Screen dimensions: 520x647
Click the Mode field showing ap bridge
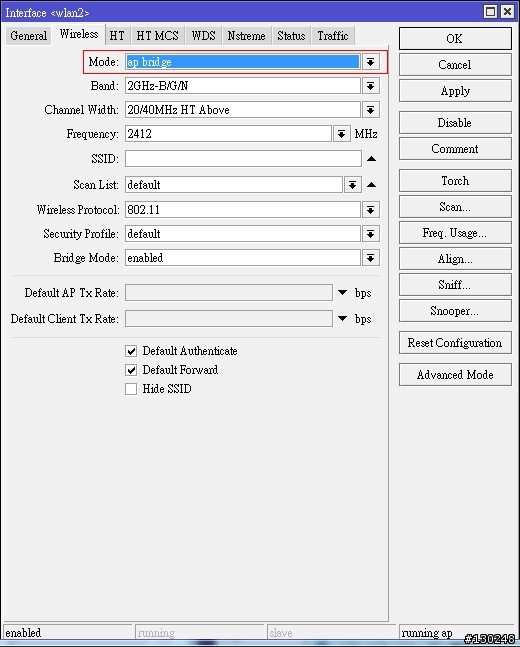pos(243,62)
